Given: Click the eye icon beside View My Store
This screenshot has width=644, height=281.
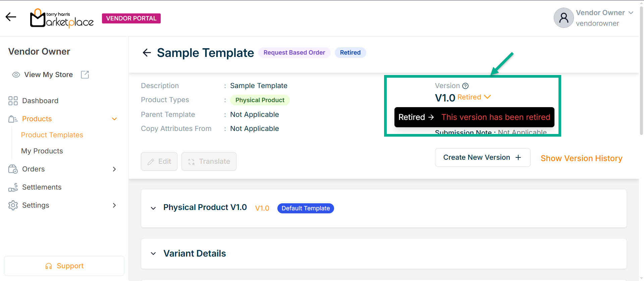Looking at the screenshot, I should (x=16, y=75).
